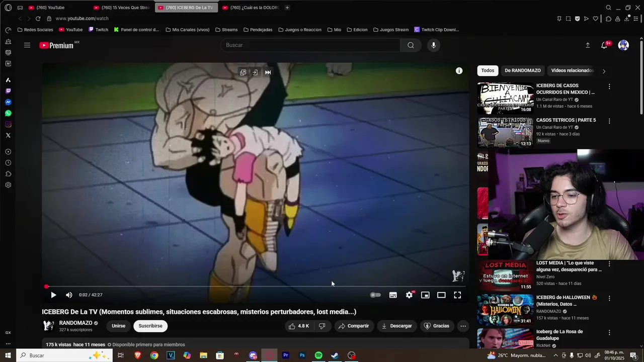Click the Compartir share button
This screenshot has height=362, width=644.
coord(354,326)
